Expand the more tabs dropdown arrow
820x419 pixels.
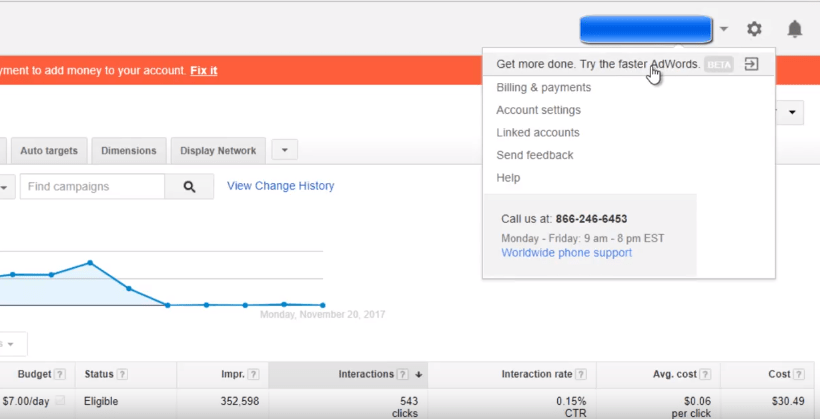coord(284,150)
